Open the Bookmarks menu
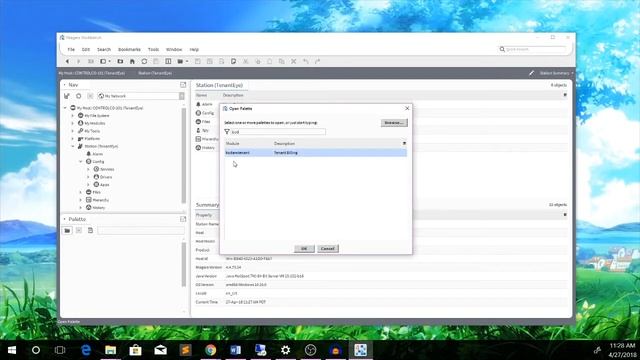The image size is (640, 360). (129, 49)
